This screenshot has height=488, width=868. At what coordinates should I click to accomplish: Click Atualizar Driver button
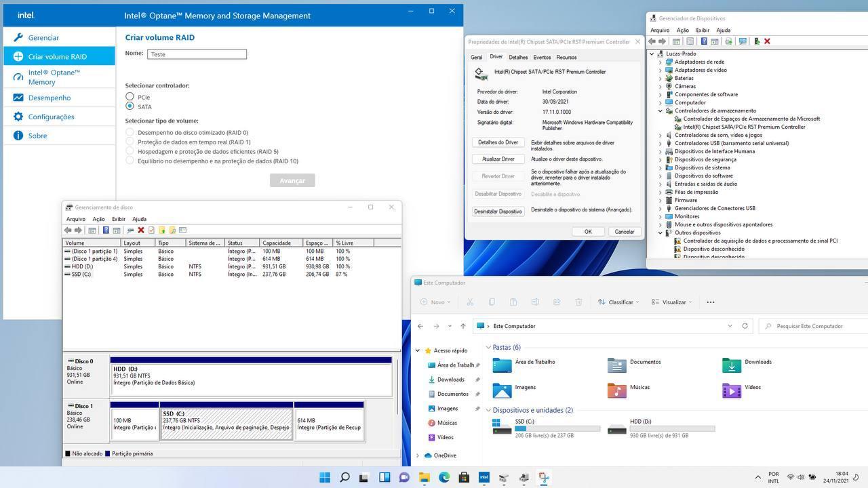498,159
